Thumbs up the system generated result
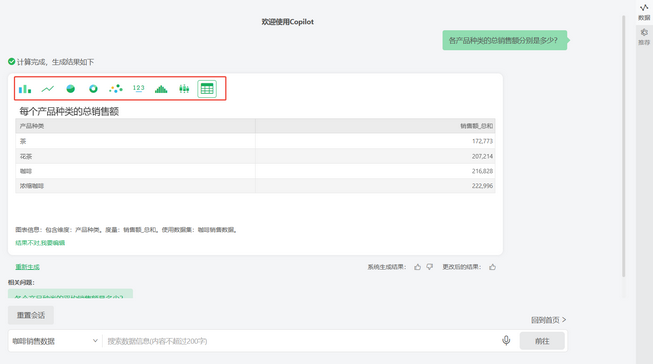Viewport: 653px width, 364px height. (418, 267)
